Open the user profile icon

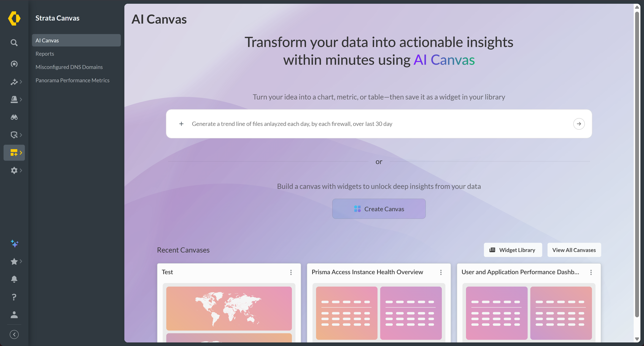click(x=14, y=315)
